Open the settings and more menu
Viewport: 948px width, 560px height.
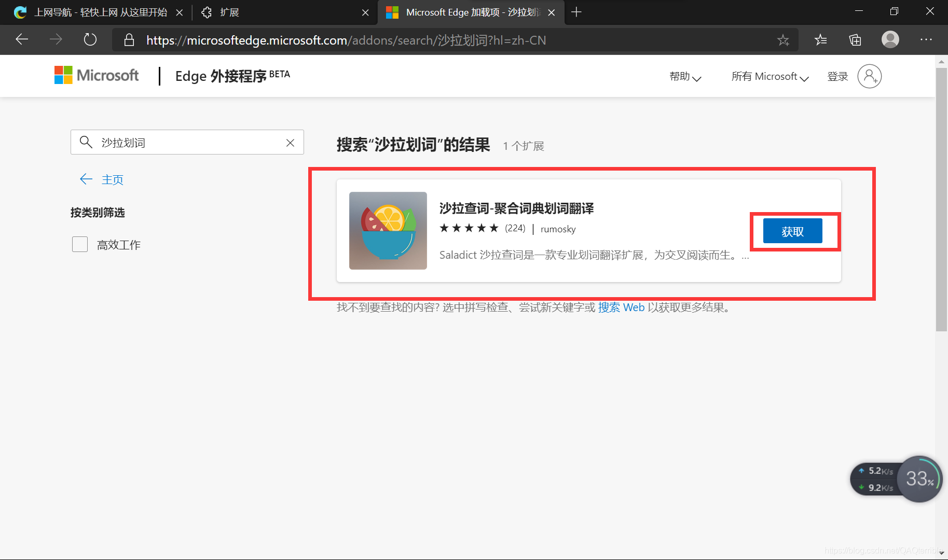[926, 39]
